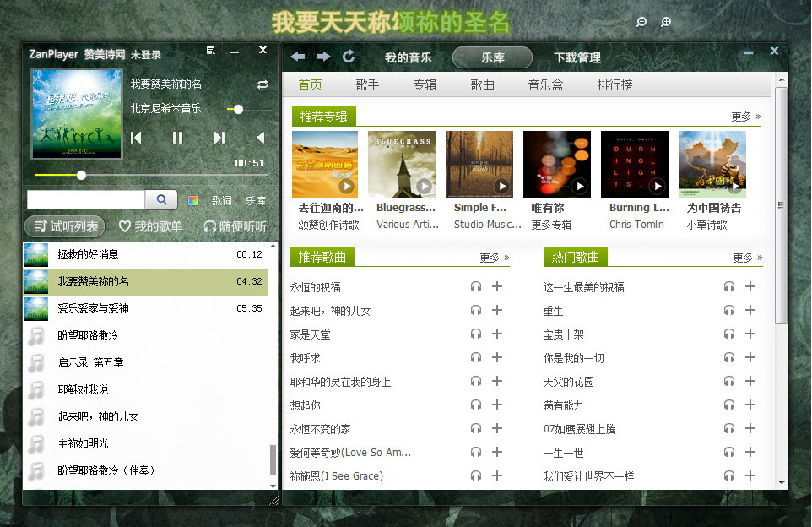The image size is (812, 527).
Task: Toggle the 歌词 lyrics display
Action: [221, 199]
